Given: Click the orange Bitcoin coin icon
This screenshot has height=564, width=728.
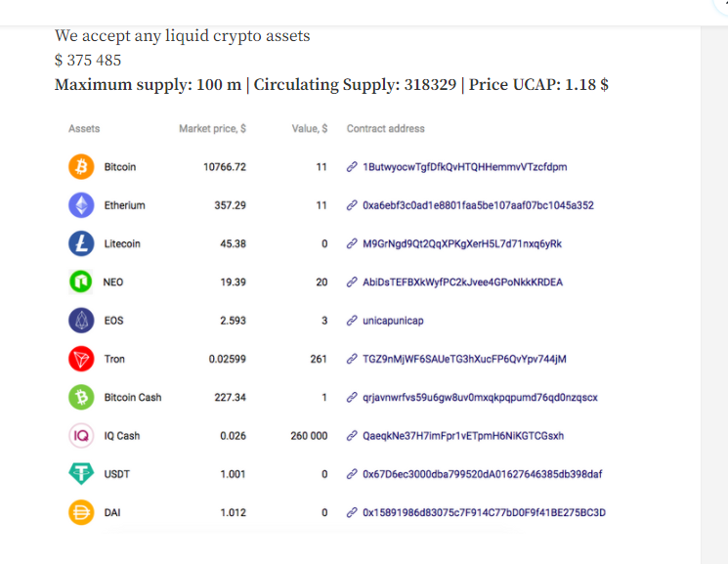Looking at the screenshot, I should [x=81, y=167].
